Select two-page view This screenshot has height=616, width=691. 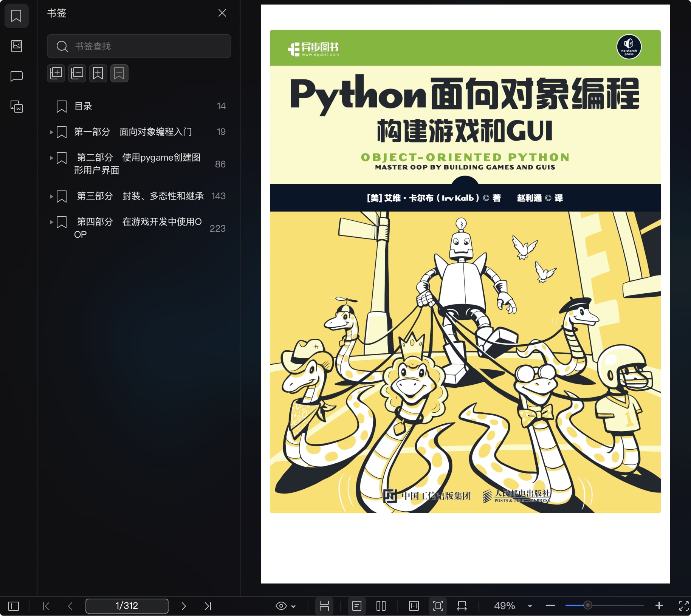381,606
